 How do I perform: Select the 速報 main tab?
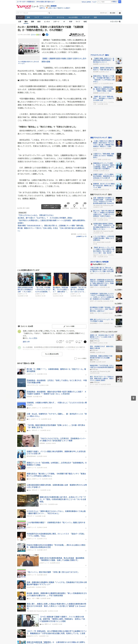click(28, 17)
